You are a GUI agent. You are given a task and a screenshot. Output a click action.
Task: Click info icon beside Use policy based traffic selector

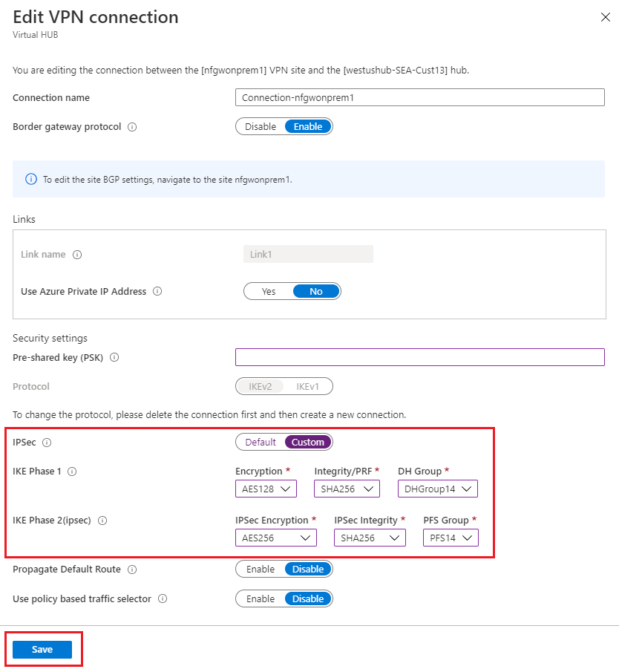162,598
